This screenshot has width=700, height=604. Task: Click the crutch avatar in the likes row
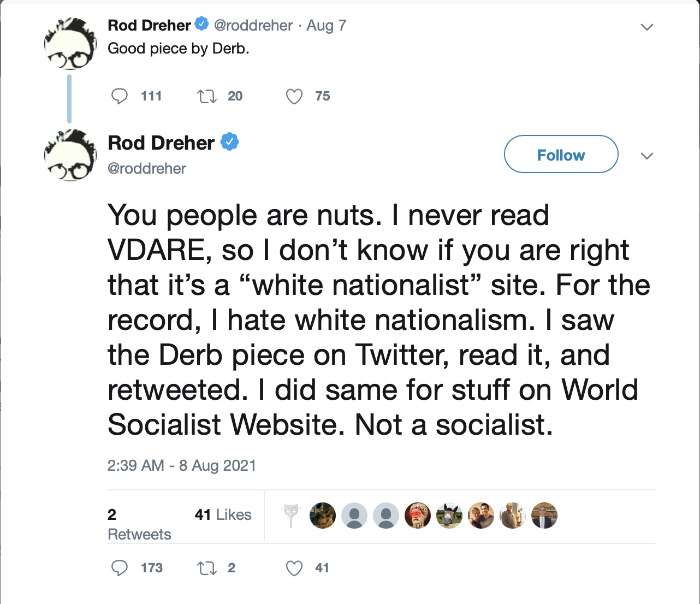click(x=292, y=515)
